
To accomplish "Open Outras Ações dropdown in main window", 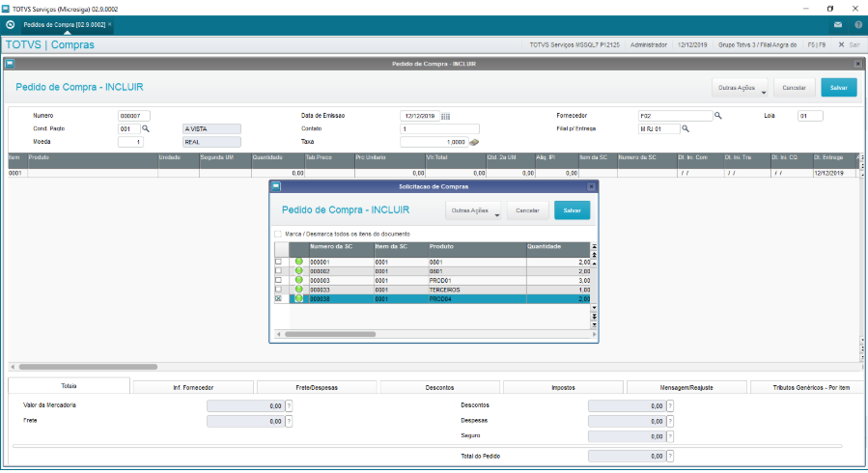I will pos(740,88).
